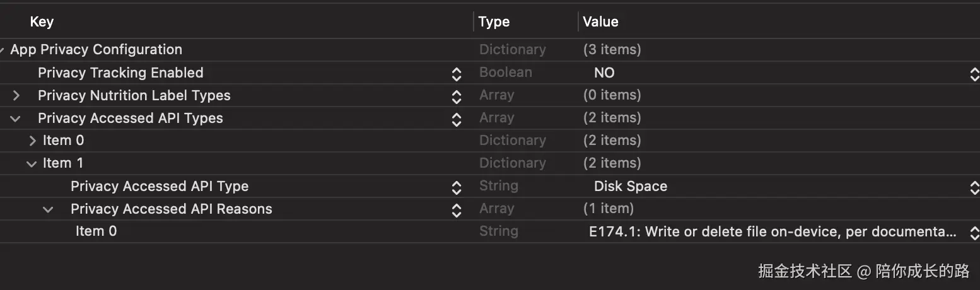Open the E174.1 reason value dropdown

[974, 233]
